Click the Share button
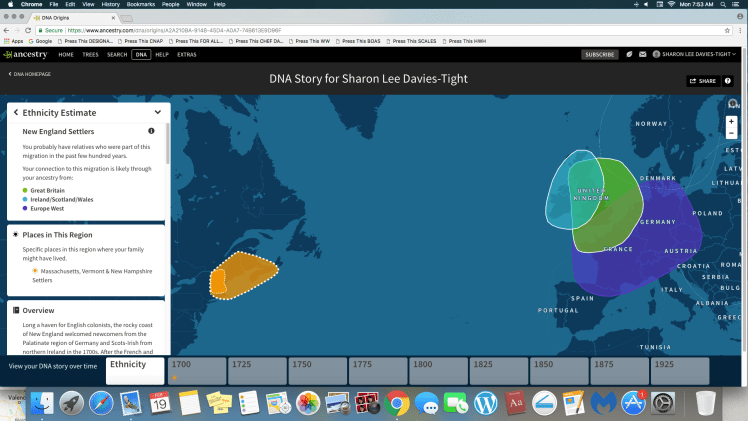This screenshot has width=748, height=421. pos(703,81)
